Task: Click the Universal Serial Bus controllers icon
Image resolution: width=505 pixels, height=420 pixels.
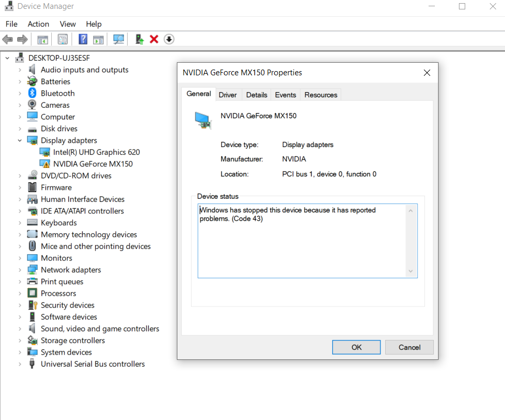Action: point(32,364)
